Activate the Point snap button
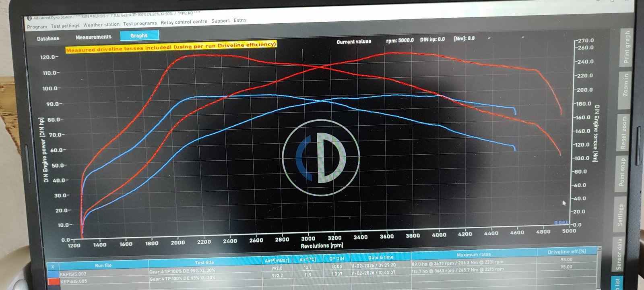 (x=622, y=172)
